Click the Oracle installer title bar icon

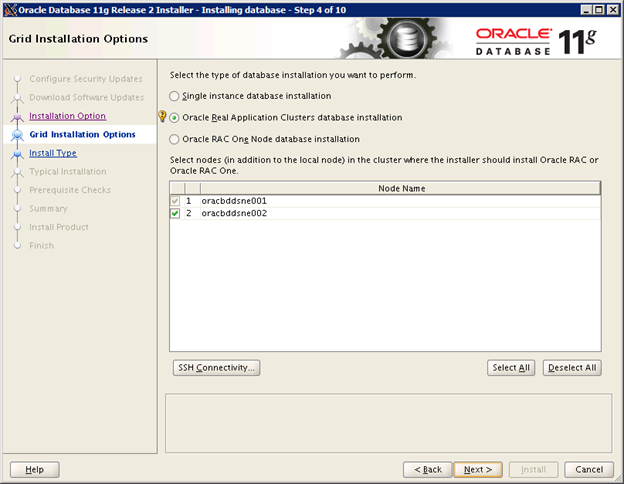click(10, 10)
